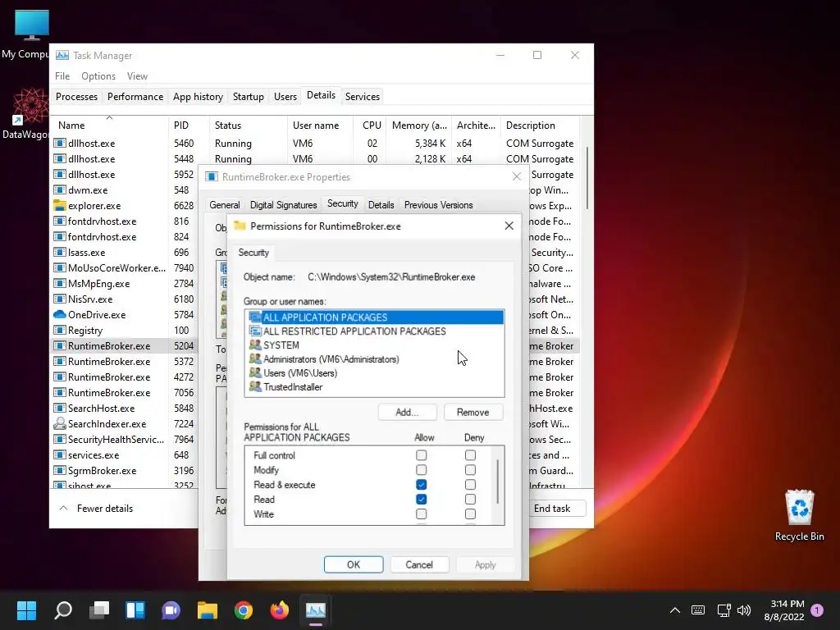
Task: Sort by Memory column header
Action: click(419, 126)
